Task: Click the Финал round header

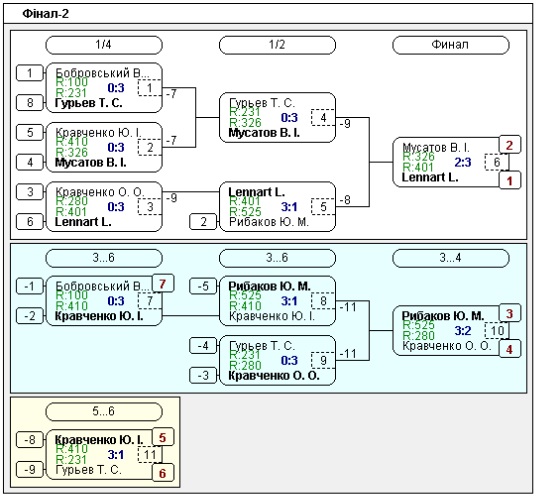Action: pos(451,45)
